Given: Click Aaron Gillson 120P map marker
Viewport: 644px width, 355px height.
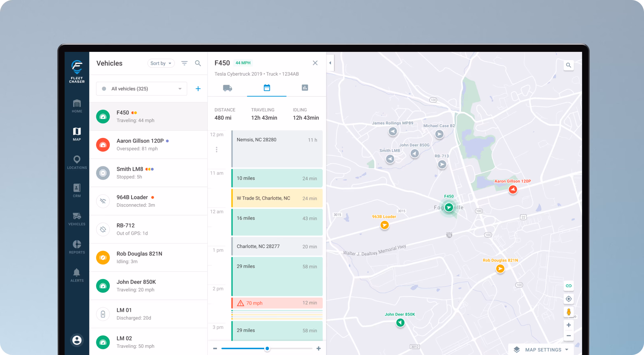Looking at the screenshot, I should (x=513, y=190).
